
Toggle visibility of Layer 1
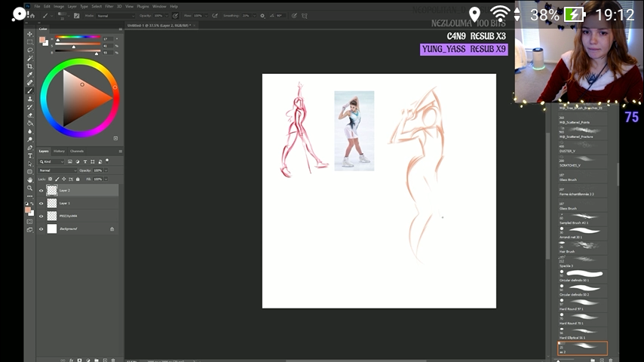pyautogui.click(x=41, y=204)
